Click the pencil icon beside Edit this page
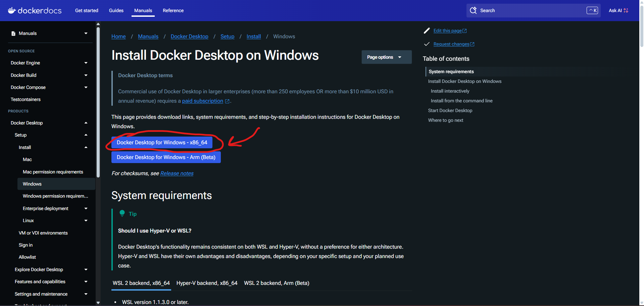This screenshot has height=306, width=644. tap(427, 31)
